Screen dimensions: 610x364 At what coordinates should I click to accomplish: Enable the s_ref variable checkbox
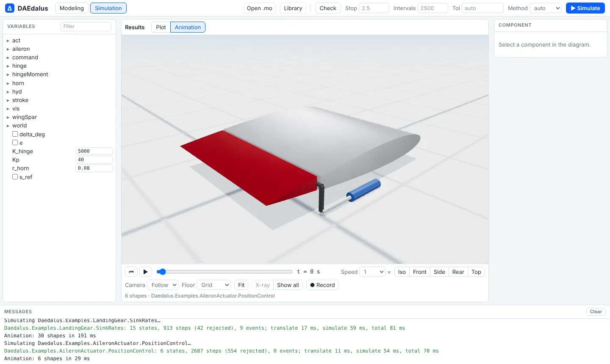point(15,177)
